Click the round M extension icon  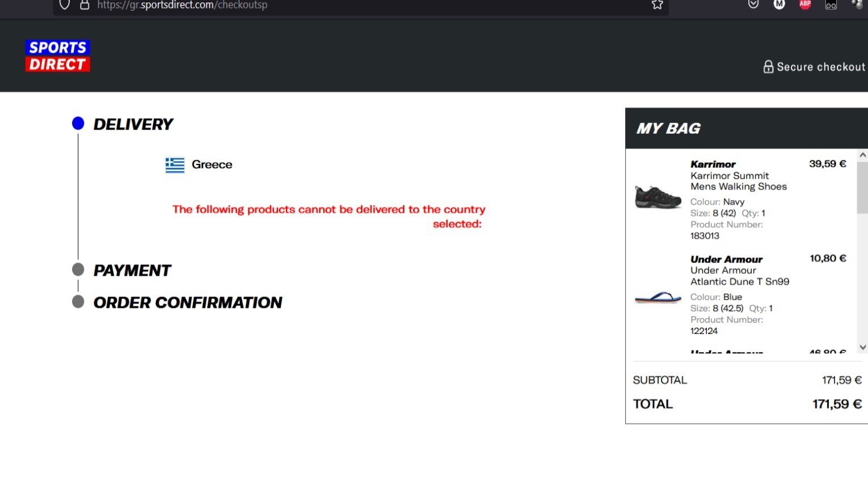pos(779,4)
